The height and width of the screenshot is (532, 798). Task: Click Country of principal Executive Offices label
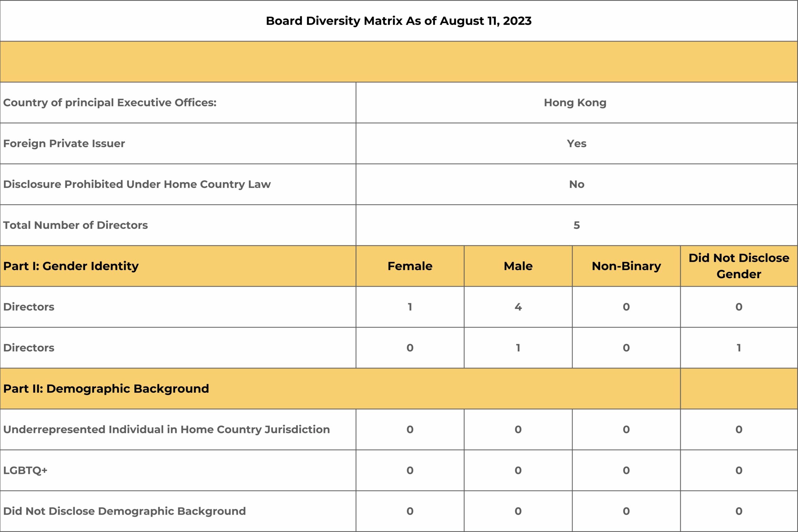coord(110,102)
